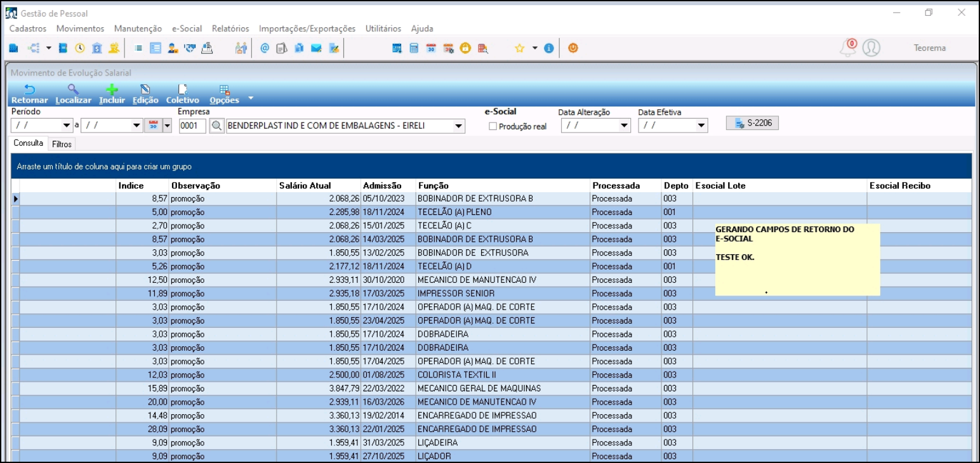
Task: Click the Retornar toolbar icon
Action: pyautogui.click(x=29, y=94)
